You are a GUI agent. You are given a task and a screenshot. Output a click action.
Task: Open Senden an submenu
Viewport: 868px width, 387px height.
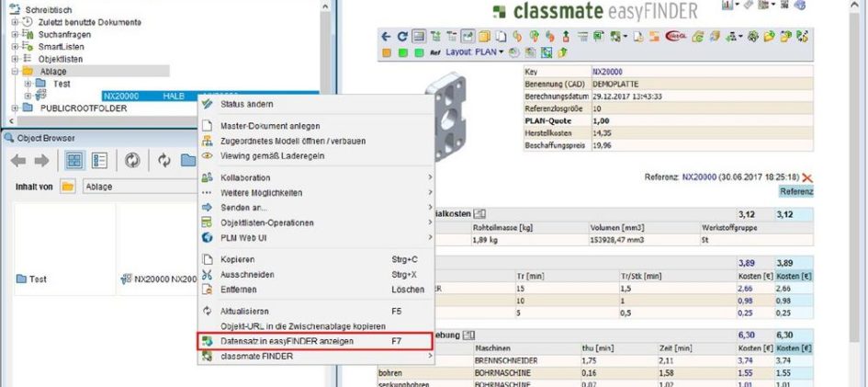(316, 208)
